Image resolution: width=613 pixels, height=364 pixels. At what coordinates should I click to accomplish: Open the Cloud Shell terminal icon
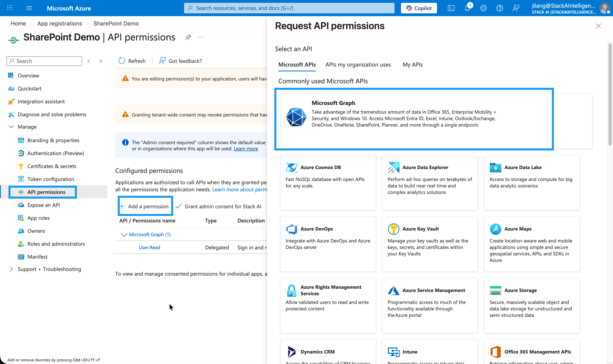(x=451, y=8)
